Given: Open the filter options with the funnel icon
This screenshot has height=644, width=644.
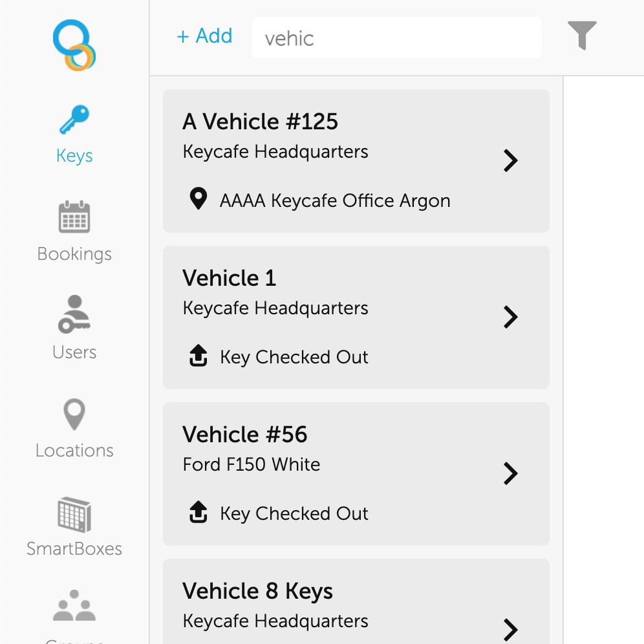Looking at the screenshot, I should point(583,36).
